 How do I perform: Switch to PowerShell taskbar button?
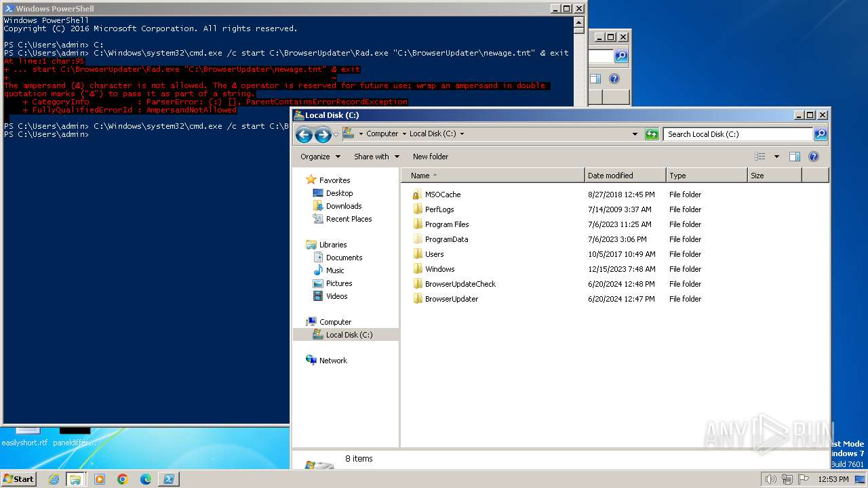point(169,479)
